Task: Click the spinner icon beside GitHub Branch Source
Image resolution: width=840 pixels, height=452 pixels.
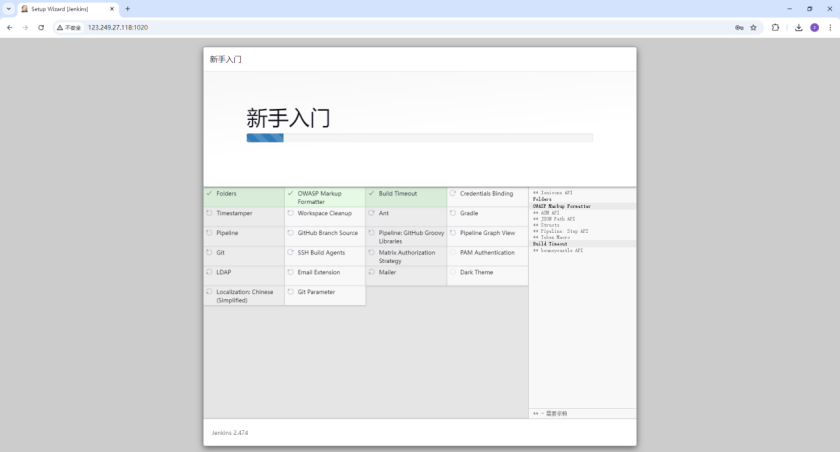Action: tap(290, 233)
